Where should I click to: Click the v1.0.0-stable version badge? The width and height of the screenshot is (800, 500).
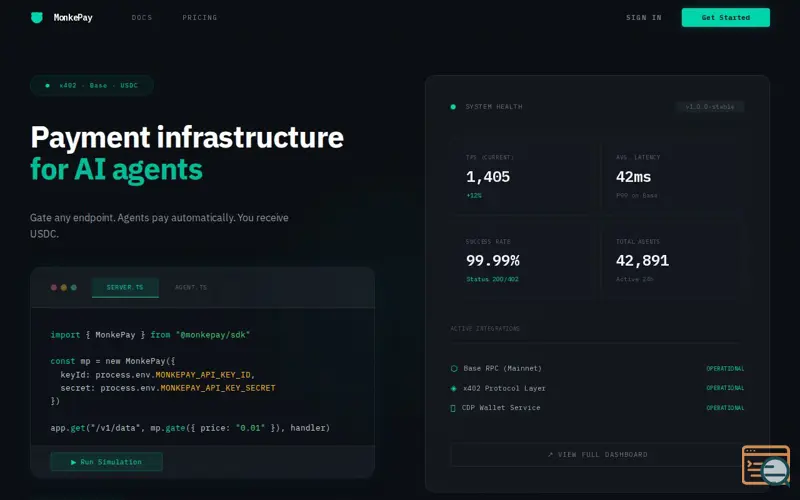pos(710,107)
